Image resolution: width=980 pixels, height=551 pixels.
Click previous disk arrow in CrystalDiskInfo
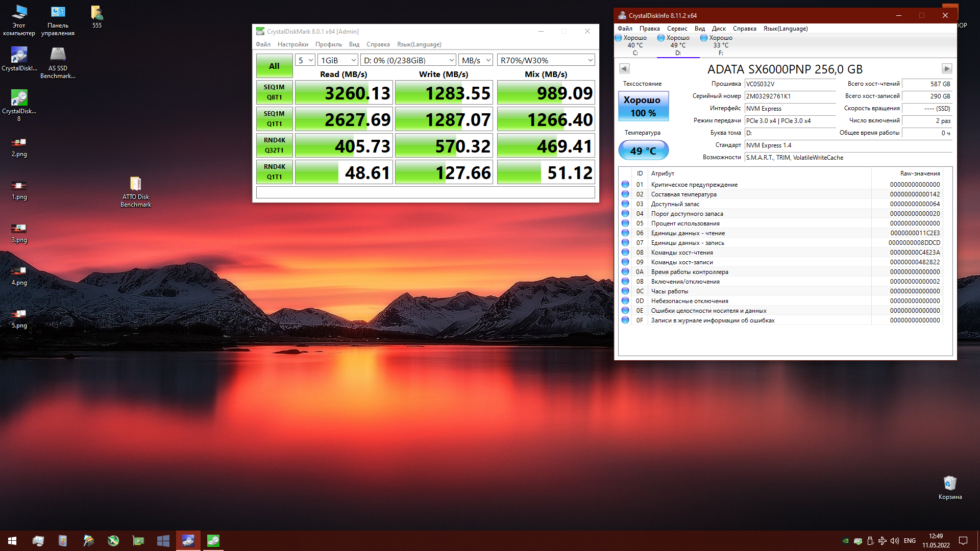[624, 68]
